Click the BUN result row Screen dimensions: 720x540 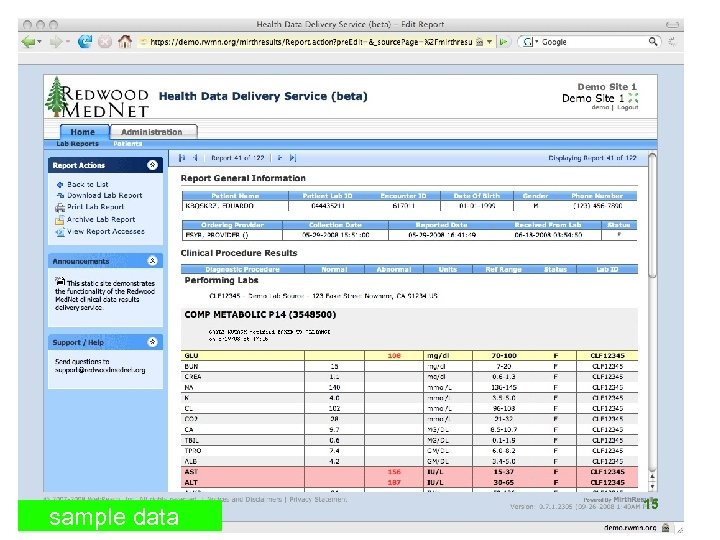tap(410, 366)
